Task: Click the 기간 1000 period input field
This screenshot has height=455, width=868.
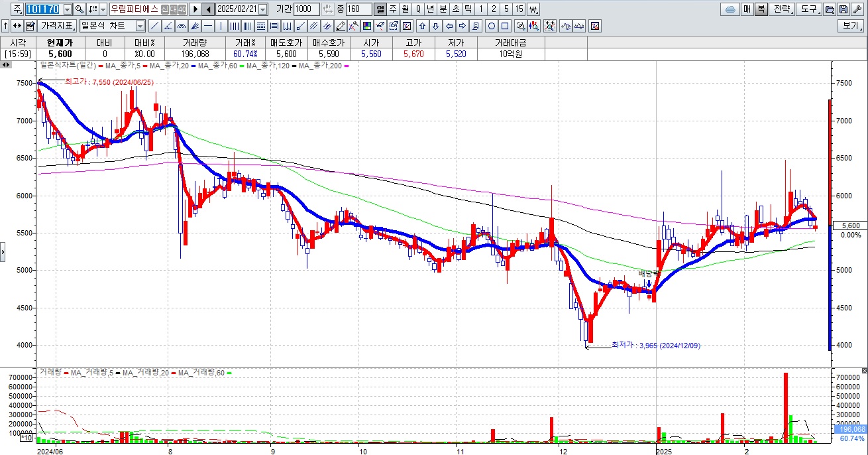Action: point(307,9)
